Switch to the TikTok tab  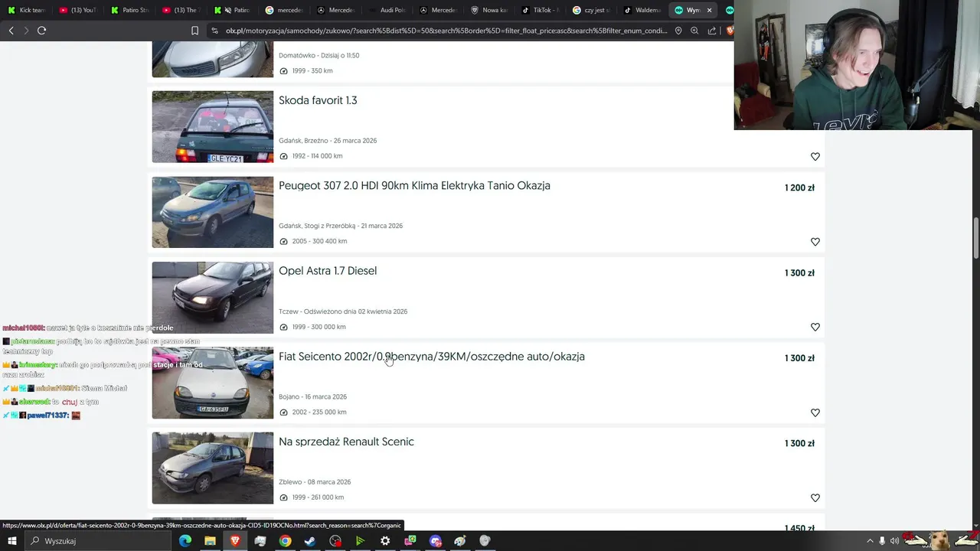coord(541,10)
